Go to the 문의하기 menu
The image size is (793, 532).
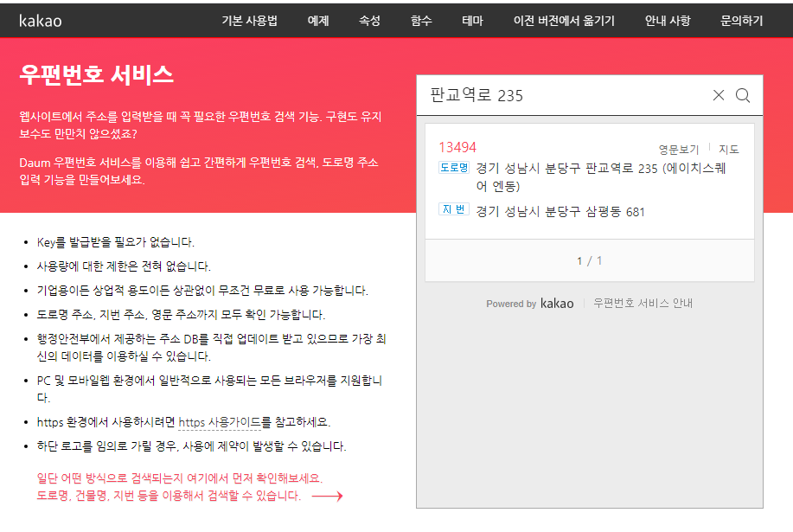tap(741, 21)
